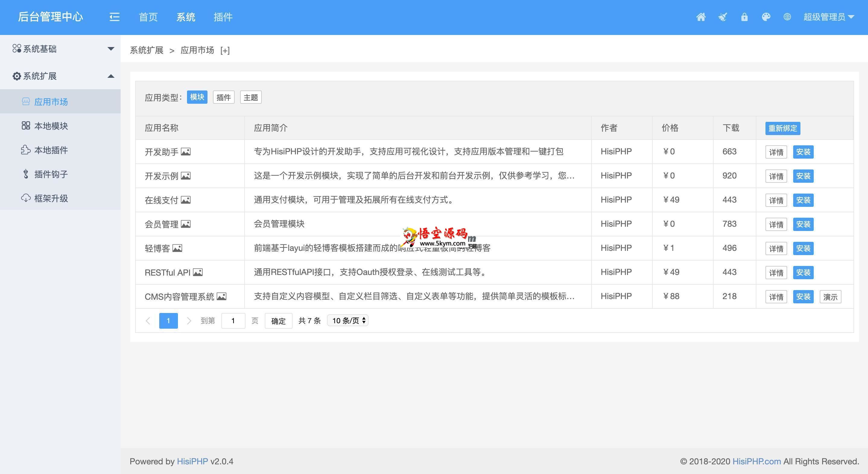The width and height of the screenshot is (868, 474).
Task: Click the 共 7 条 total count
Action: 310,321
